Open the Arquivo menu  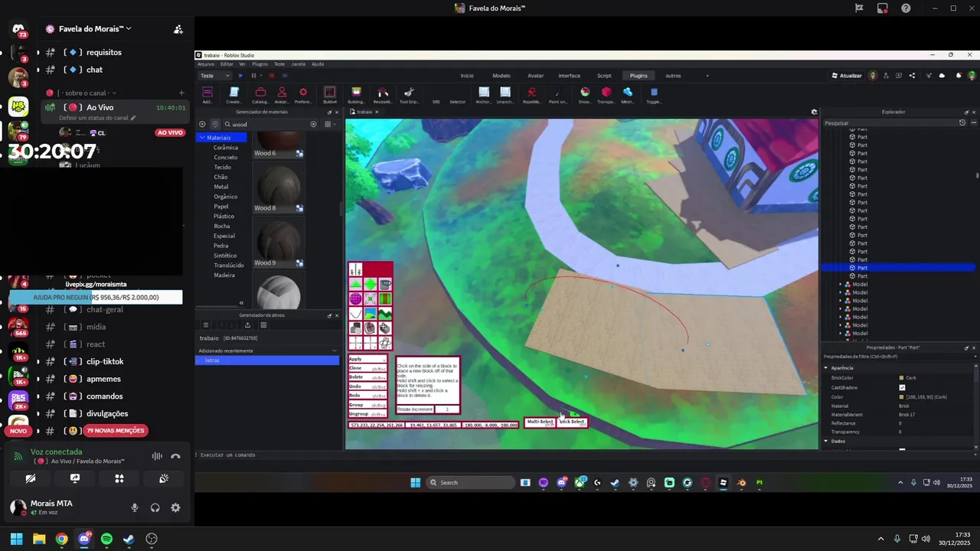click(206, 64)
